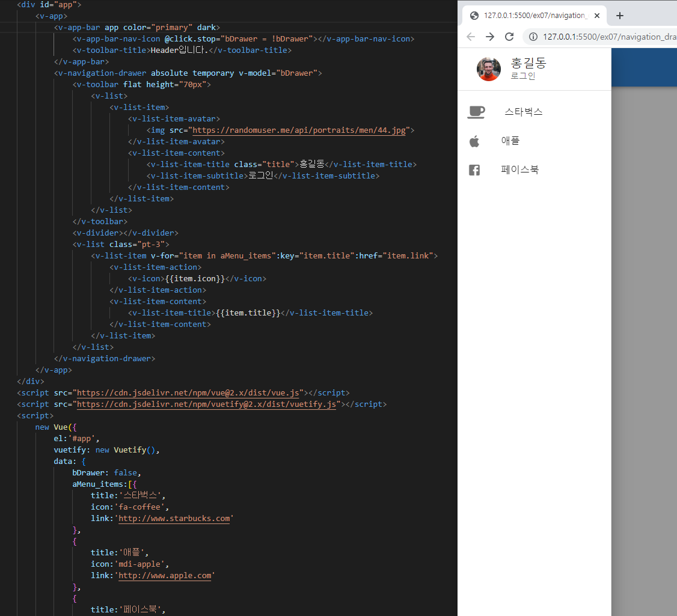Click the '{{item.title}}' code line
Image resolution: width=677 pixels, height=616 pixels.
click(x=251, y=313)
